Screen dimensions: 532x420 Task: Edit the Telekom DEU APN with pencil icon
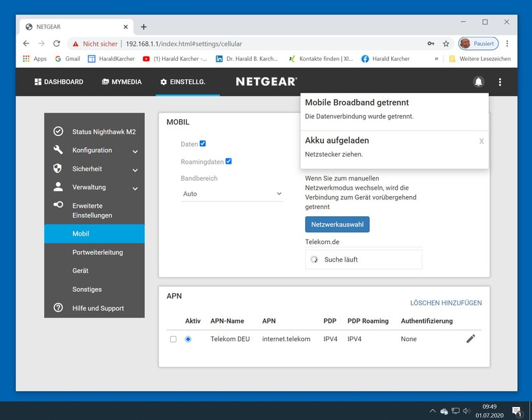pos(471,338)
